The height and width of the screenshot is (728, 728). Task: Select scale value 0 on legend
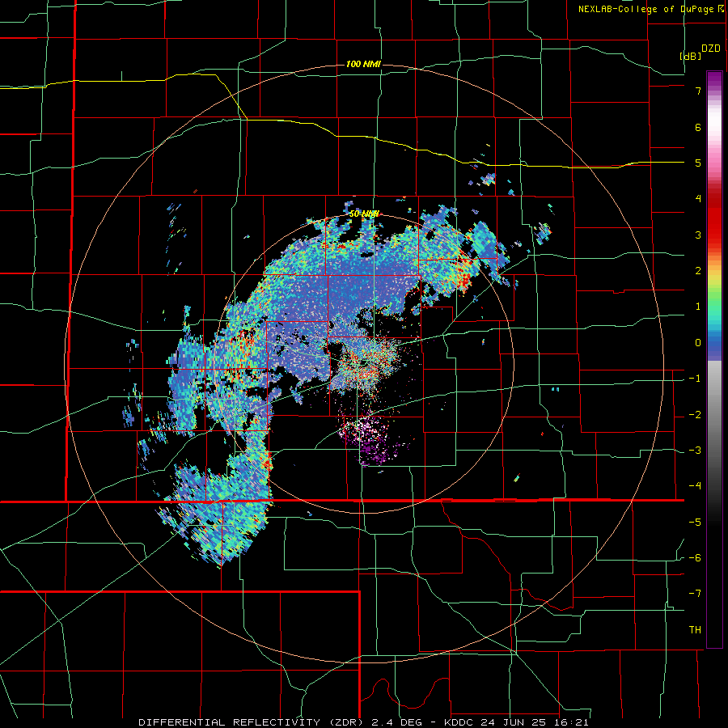pos(698,343)
